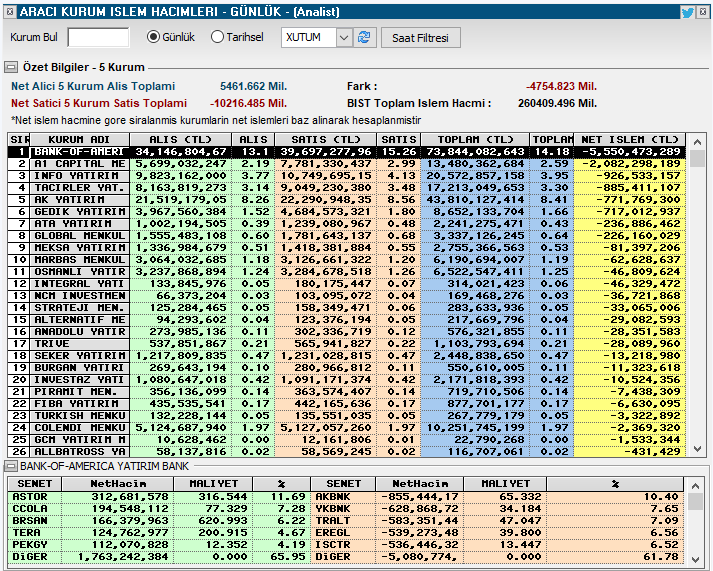
Task: Click the -5,550,473,289 net islem value
Action: point(630,152)
